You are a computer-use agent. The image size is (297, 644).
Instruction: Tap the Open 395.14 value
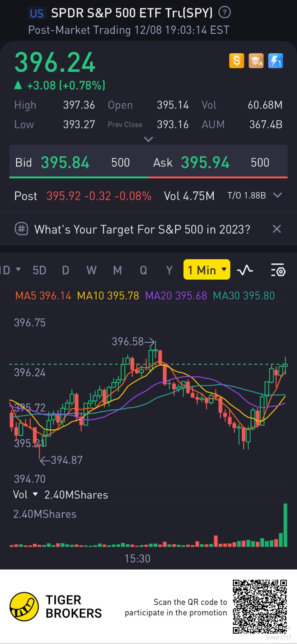[173, 105]
